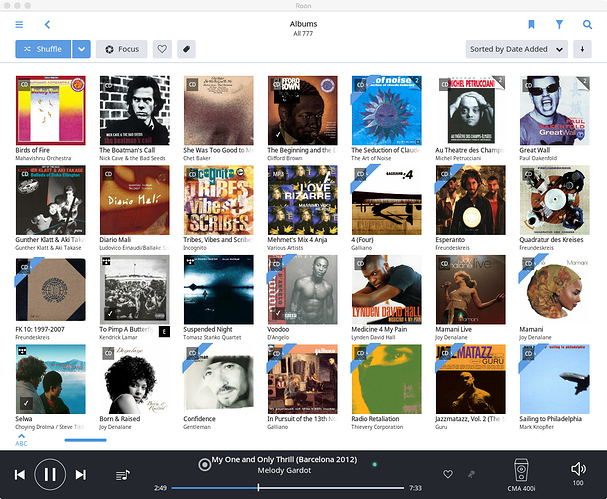
Task: Click the Michel Petrucciani artist link
Action: [458, 158]
